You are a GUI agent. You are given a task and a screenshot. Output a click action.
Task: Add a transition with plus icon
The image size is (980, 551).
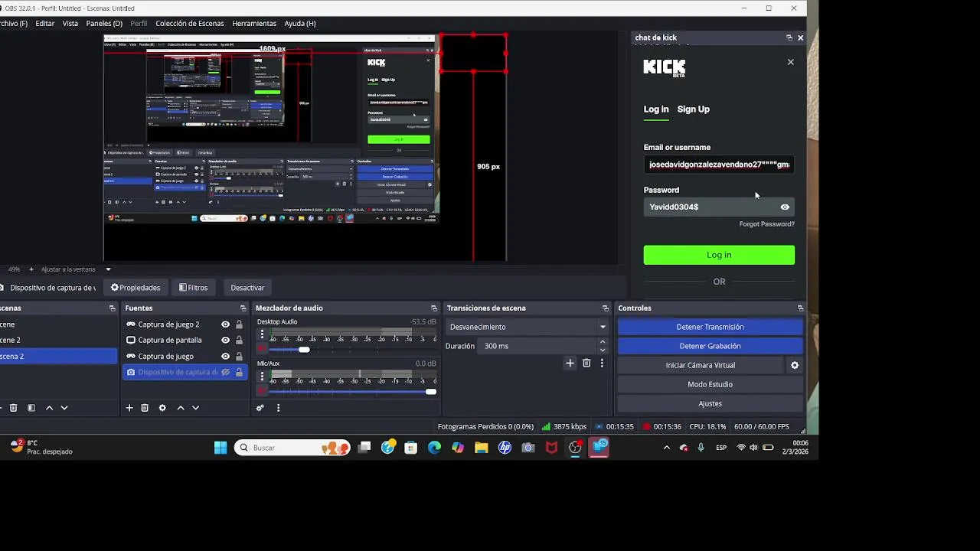[570, 364]
